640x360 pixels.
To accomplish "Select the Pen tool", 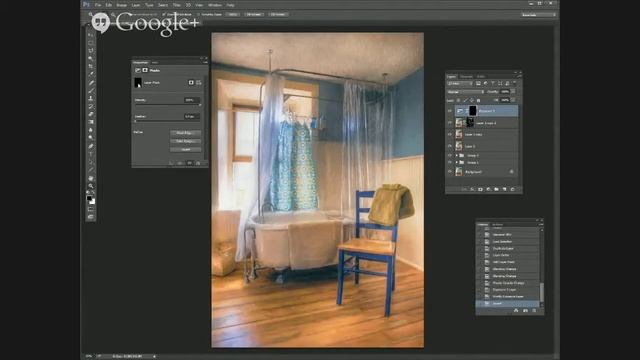I will [x=91, y=146].
